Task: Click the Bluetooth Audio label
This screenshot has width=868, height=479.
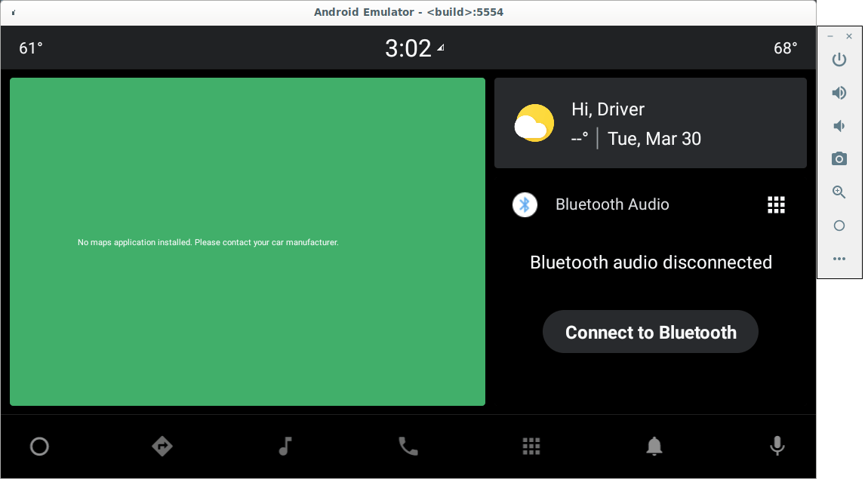Action: [x=612, y=204]
